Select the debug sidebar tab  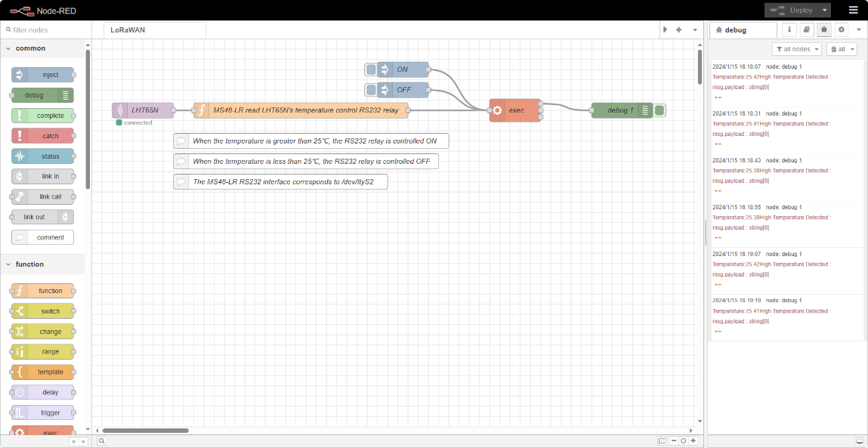743,30
